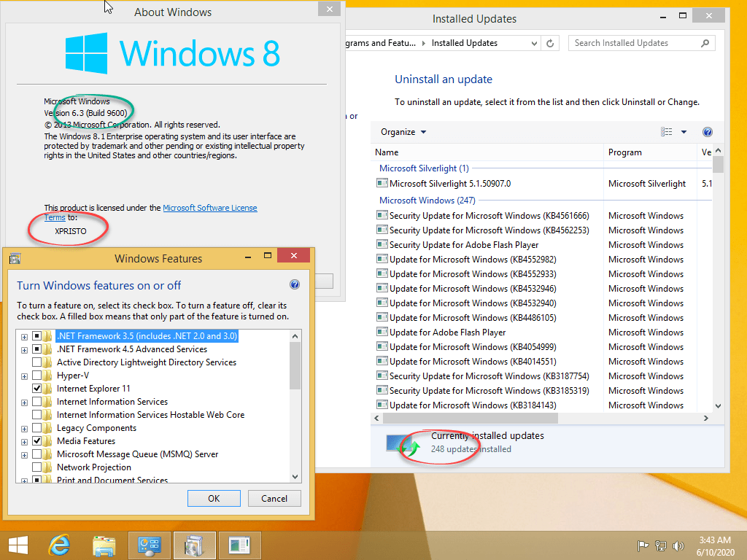Select icon of update KB4532946

pos(382,288)
